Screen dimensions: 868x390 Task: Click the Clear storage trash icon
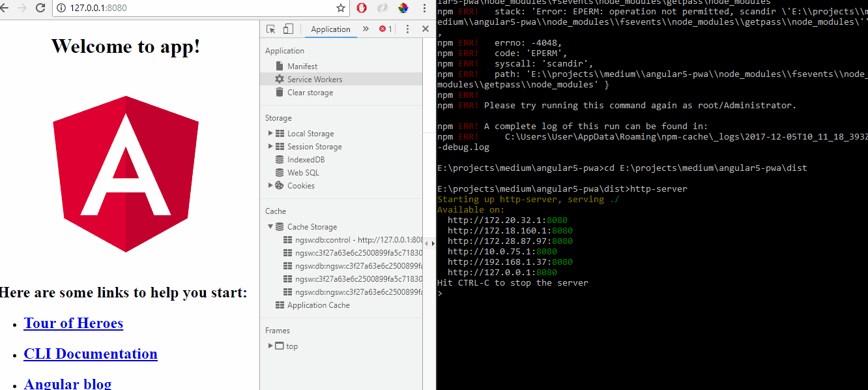coord(280,92)
